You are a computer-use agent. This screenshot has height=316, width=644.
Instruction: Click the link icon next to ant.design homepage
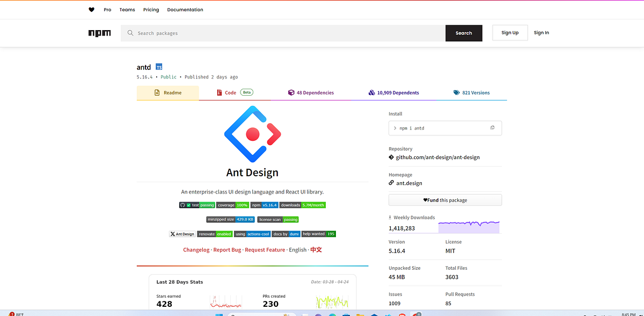coord(391,183)
